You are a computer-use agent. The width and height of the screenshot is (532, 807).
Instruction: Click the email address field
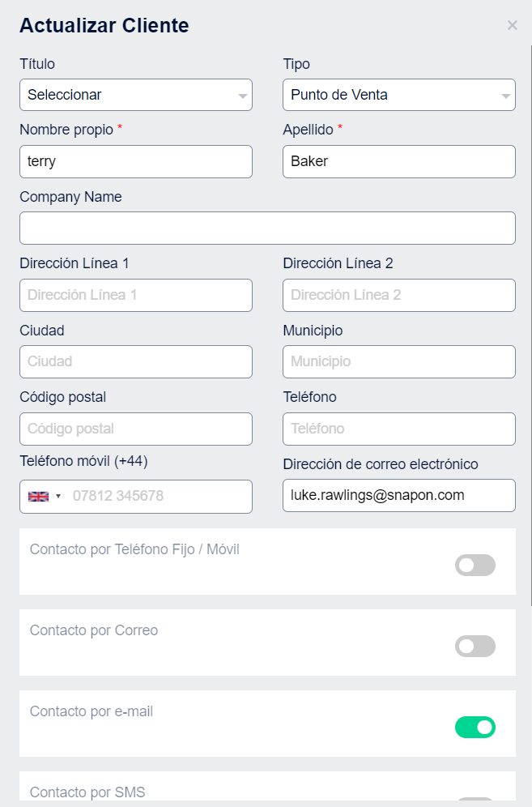tap(398, 495)
